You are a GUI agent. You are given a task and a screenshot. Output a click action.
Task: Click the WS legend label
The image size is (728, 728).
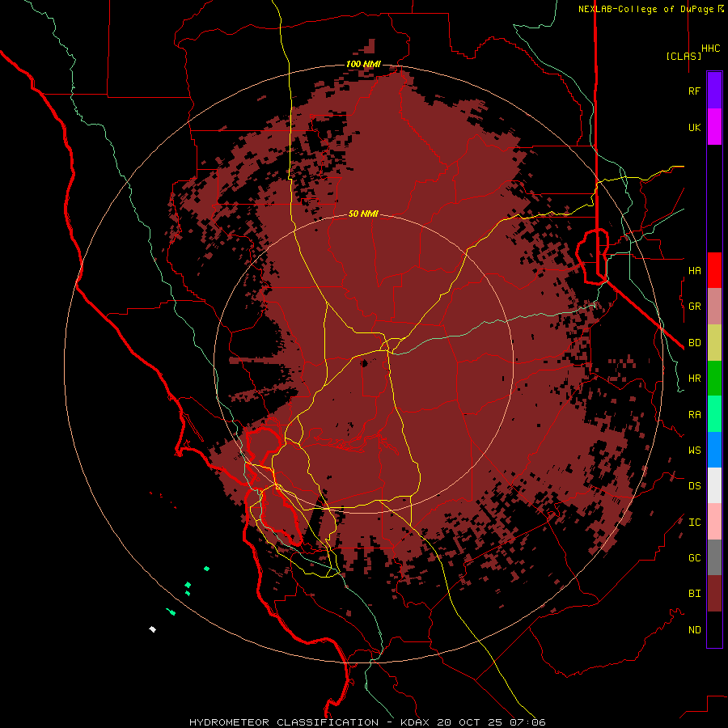click(x=694, y=450)
